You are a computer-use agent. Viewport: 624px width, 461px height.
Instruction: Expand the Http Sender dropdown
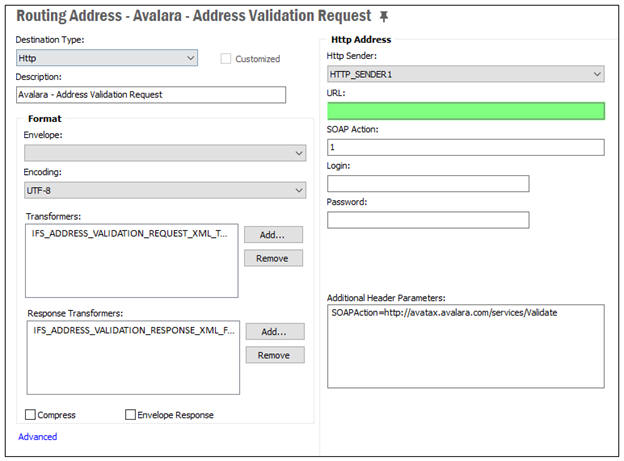click(466, 74)
